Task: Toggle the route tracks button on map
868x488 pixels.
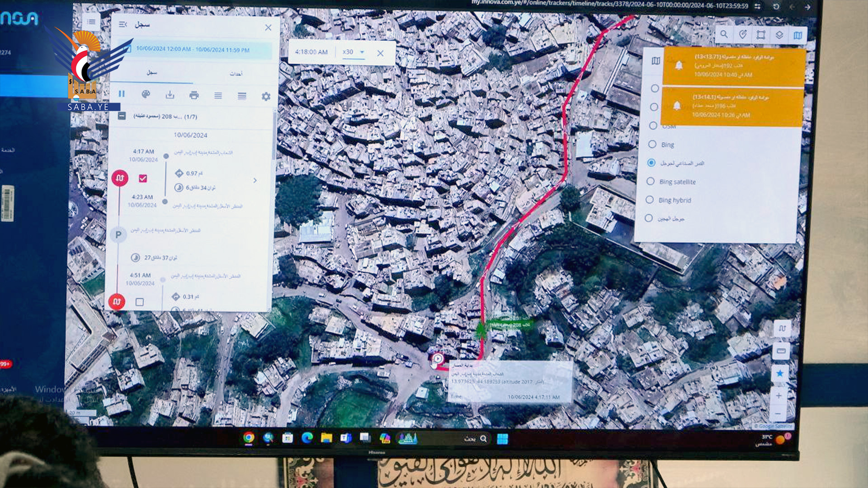Action: pos(783,328)
